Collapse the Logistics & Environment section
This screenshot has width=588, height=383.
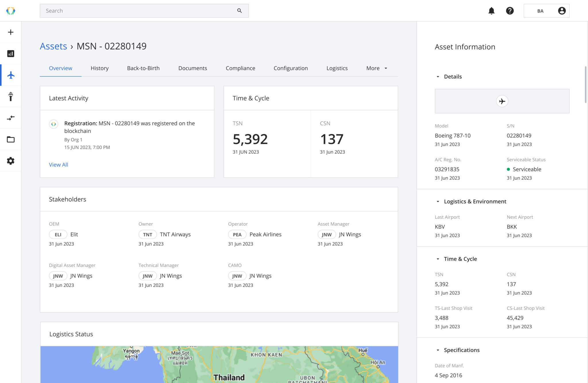tap(438, 202)
